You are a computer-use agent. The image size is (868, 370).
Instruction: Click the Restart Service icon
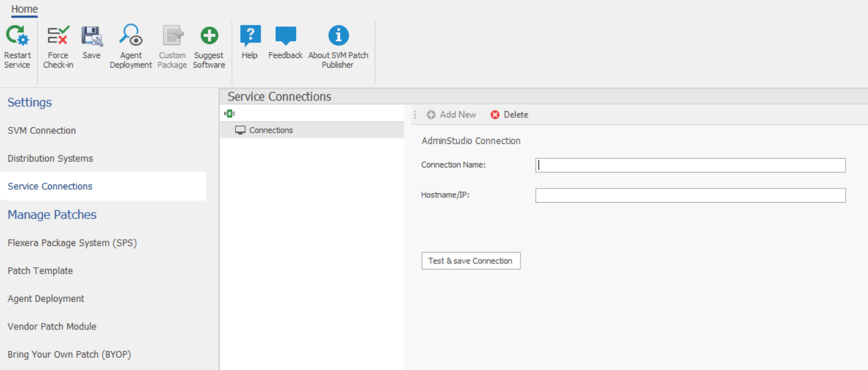(x=17, y=36)
